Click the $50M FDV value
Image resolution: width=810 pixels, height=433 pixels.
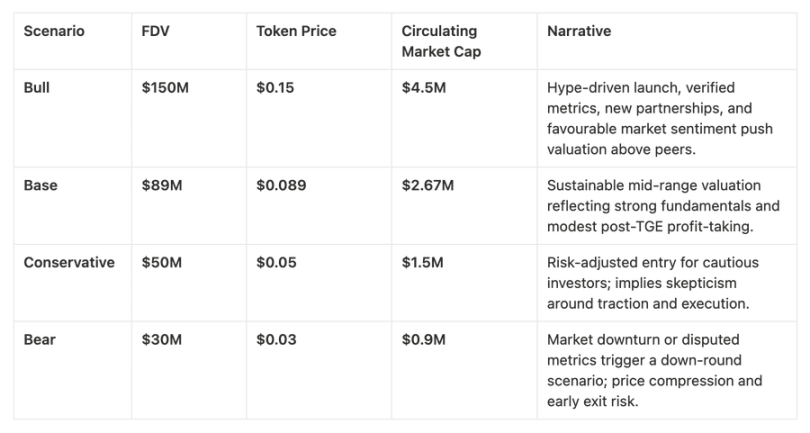(162, 262)
